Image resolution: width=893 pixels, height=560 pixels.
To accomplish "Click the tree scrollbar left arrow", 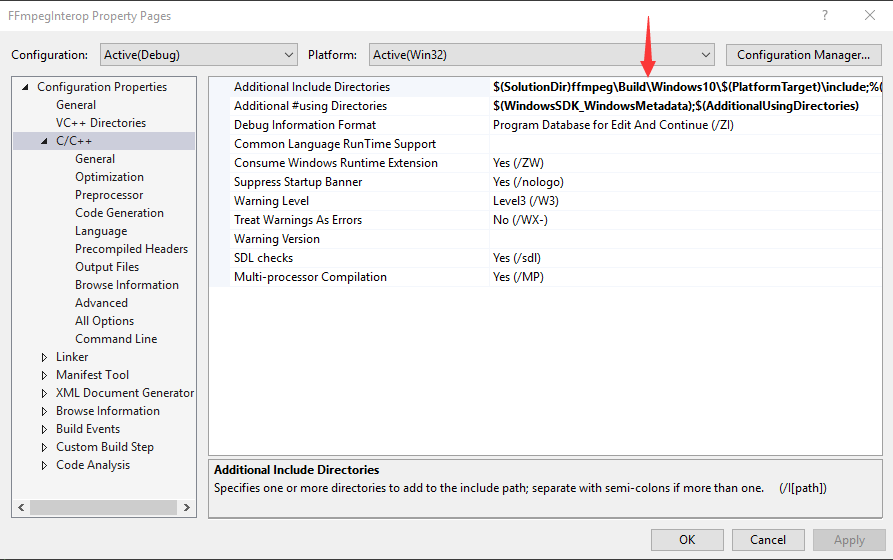I will coord(21,507).
